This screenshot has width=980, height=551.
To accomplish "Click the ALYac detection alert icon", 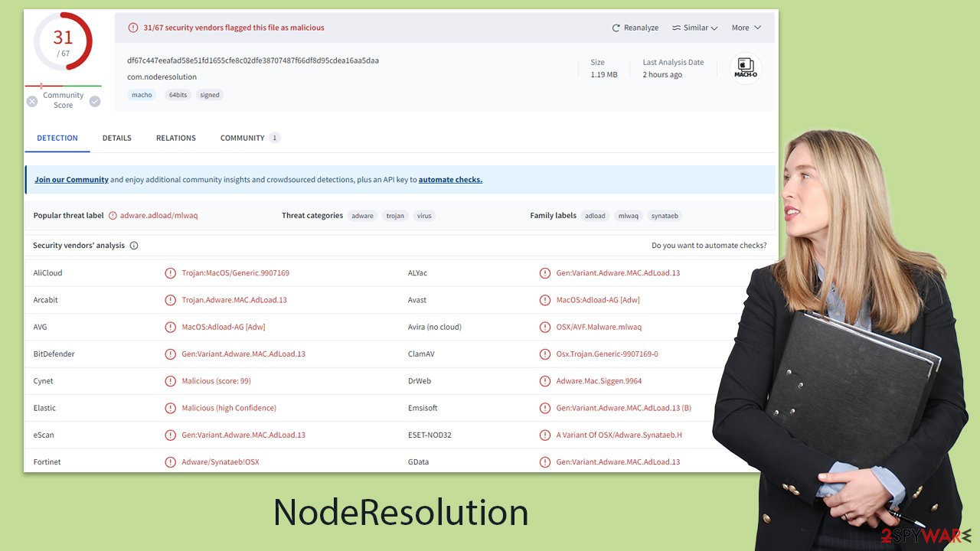I will coord(545,273).
